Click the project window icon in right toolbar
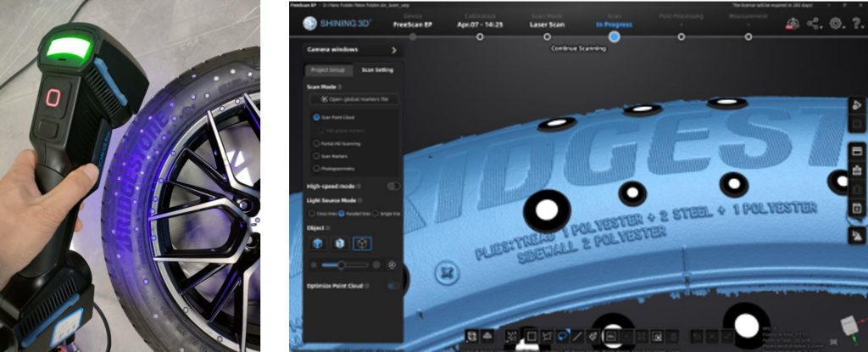The height and width of the screenshot is (352, 868). click(856, 151)
